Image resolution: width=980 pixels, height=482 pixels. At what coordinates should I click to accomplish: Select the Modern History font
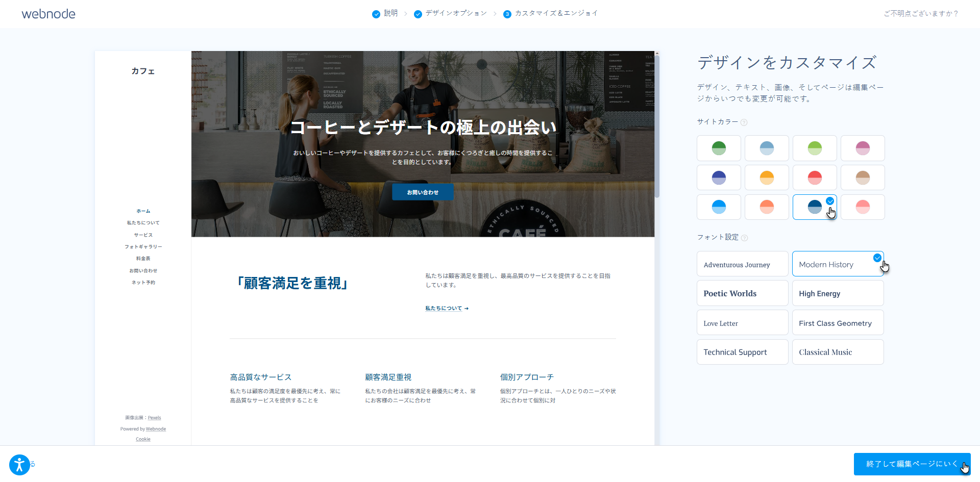[x=838, y=264]
